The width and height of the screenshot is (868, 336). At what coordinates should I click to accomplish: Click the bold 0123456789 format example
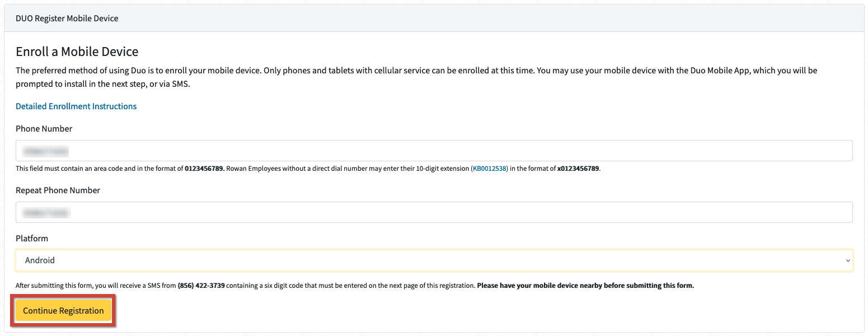[x=204, y=169]
